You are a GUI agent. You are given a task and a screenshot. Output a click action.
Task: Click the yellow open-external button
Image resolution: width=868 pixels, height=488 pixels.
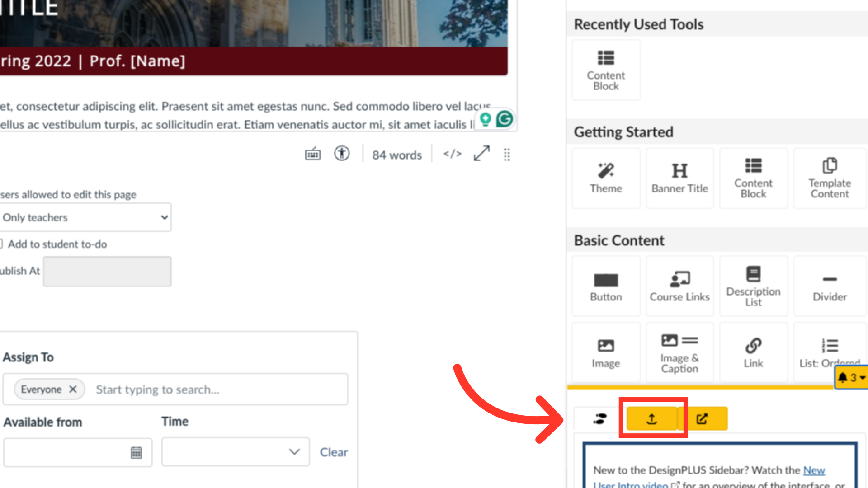703,419
